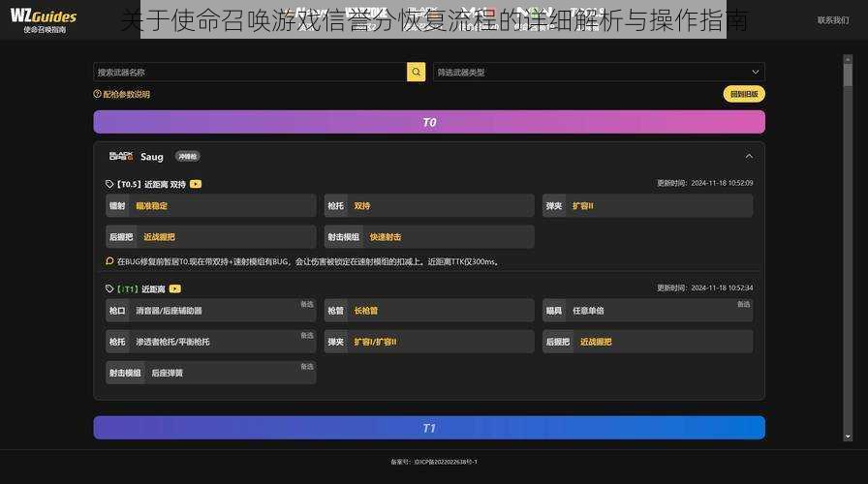868x484 pixels.
Task: Click the yellow search magnifier button
Action: coord(417,72)
